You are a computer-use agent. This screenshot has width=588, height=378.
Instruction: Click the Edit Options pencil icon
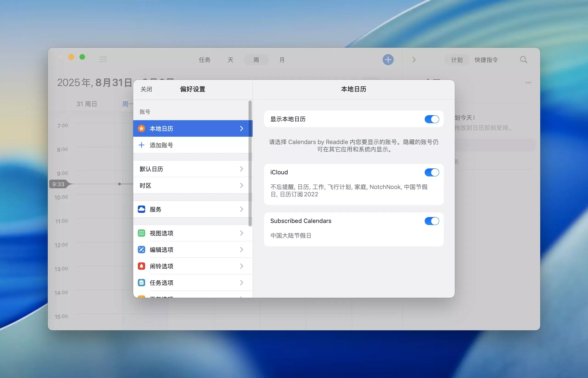(141, 250)
